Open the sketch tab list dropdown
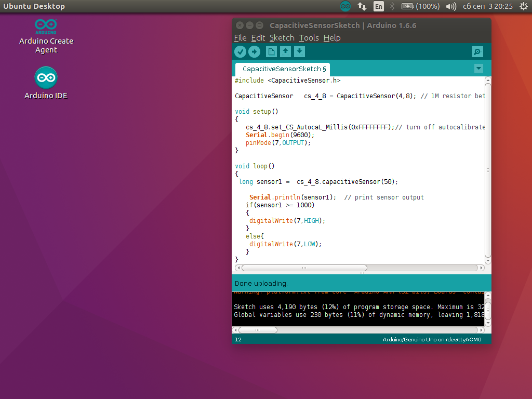The width and height of the screenshot is (532, 399). click(x=478, y=68)
